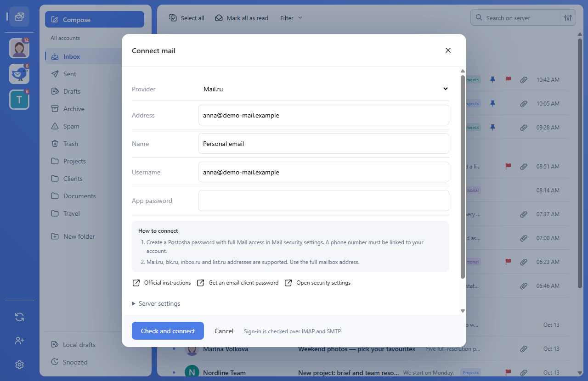Click the Name field containing Personal email

pos(324,144)
